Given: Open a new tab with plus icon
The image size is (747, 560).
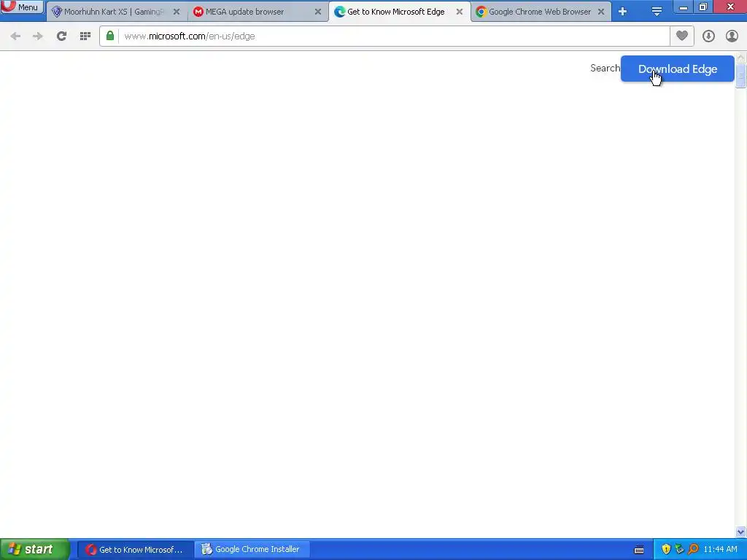Looking at the screenshot, I should tap(623, 12).
